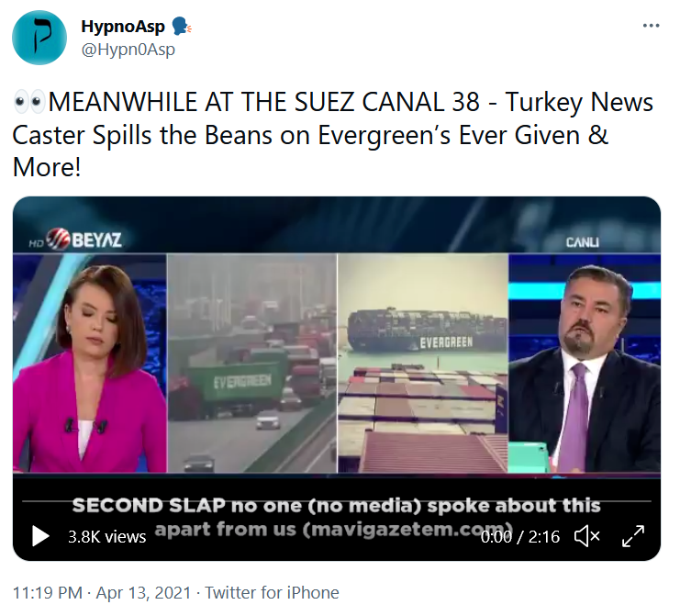This screenshot has width=680, height=616.
Task: Click the eyes emoji in the tweet text
Action: [29, 103]
